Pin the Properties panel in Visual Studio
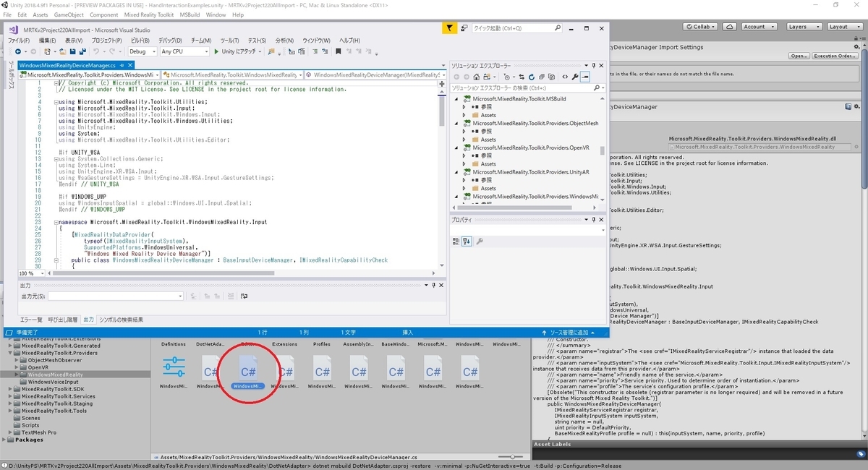The width and height of the screenshot is (868, 470). coord(594,220)
